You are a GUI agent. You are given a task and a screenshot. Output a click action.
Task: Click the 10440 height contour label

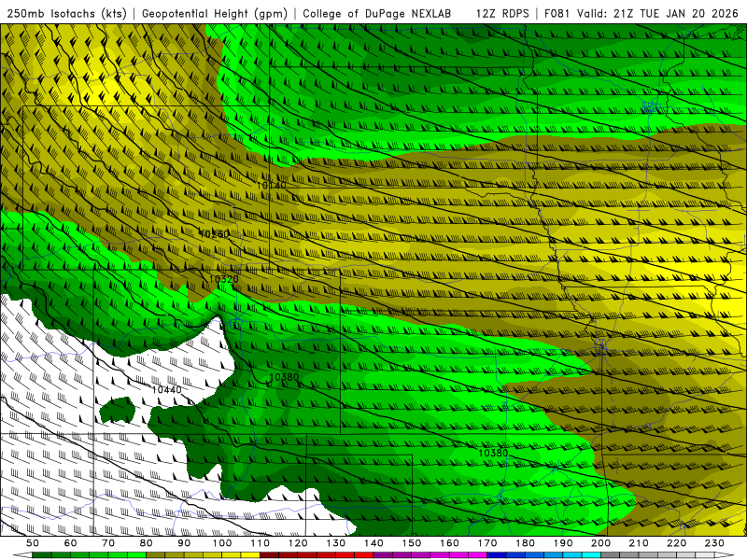167,390
